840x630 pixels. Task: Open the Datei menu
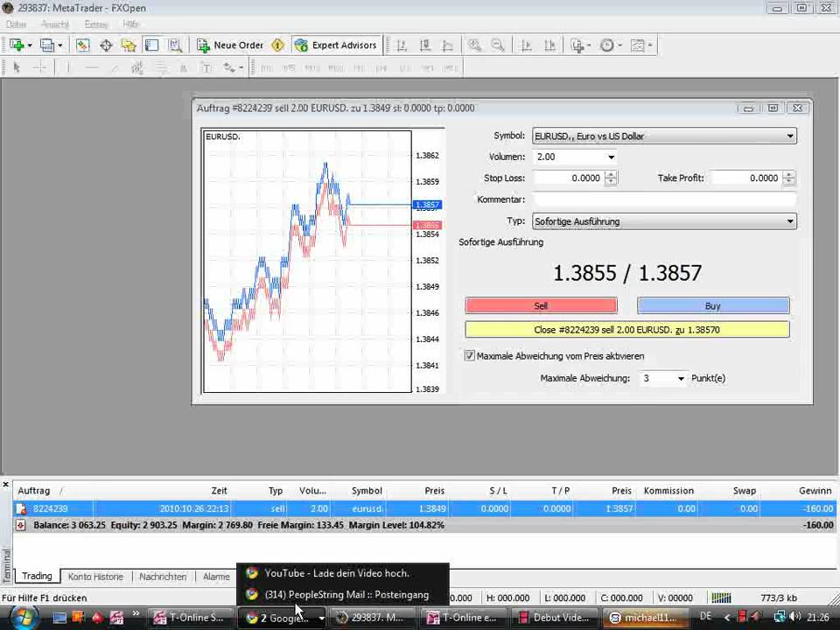pyautogui.click(x=16, y=24)
